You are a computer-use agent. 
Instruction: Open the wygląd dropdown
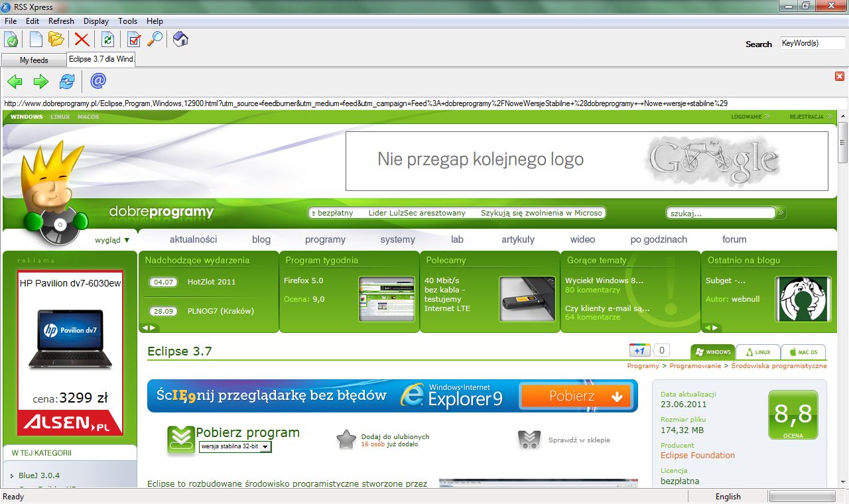(x=112, y=240)
